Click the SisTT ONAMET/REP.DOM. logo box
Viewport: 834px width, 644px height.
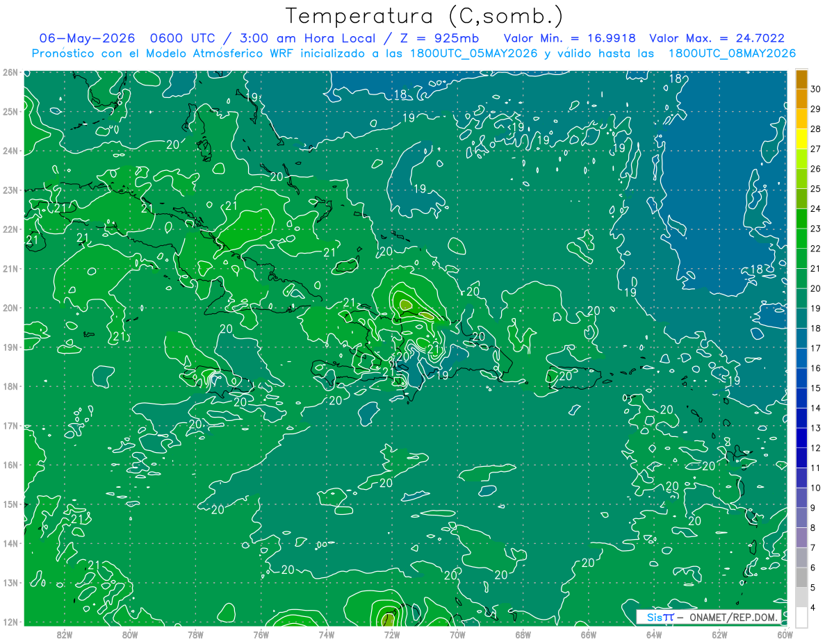tap(710, 617)
